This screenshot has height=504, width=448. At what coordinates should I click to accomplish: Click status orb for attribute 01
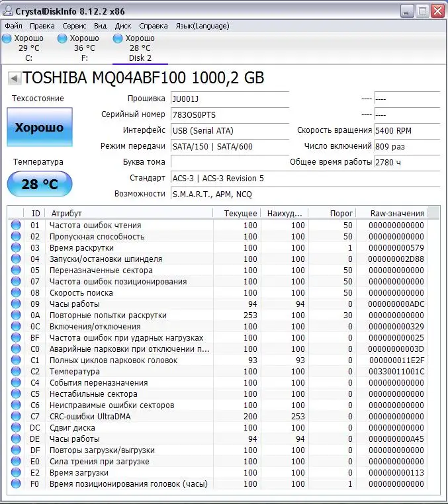click(16, 225)
